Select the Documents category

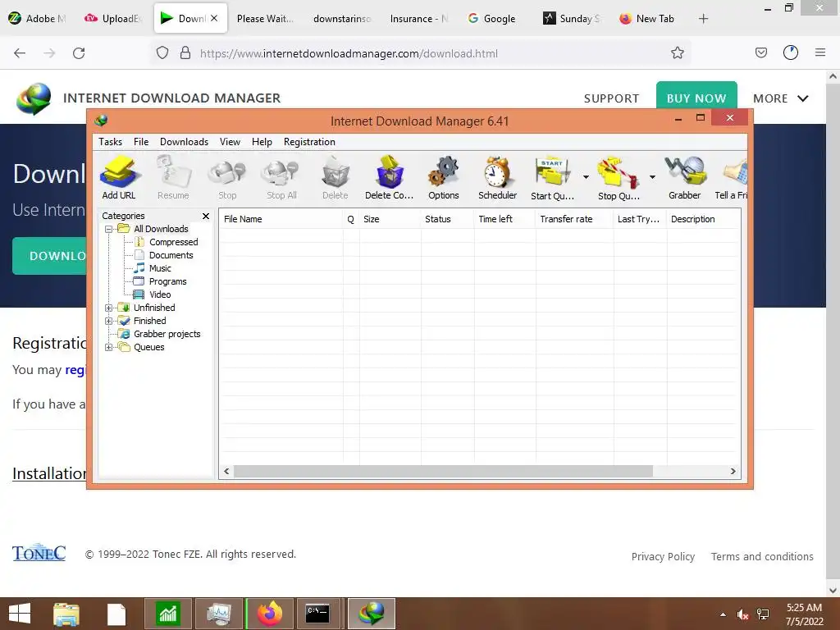(164, 256)
